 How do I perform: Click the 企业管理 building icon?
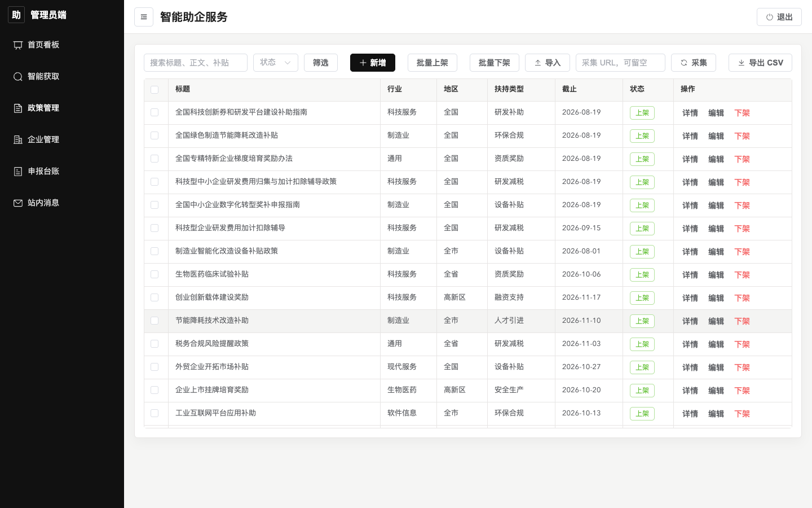point(18,140)
